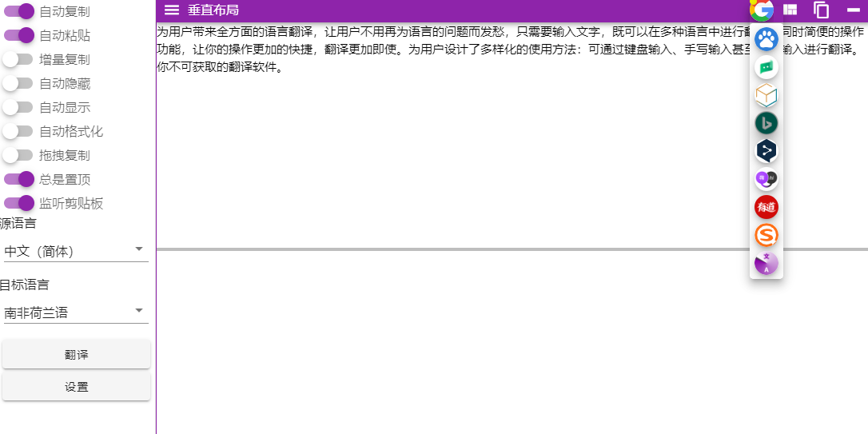Click the 垂直布局 title text
The image size is (868, 434).
point(213,10)
